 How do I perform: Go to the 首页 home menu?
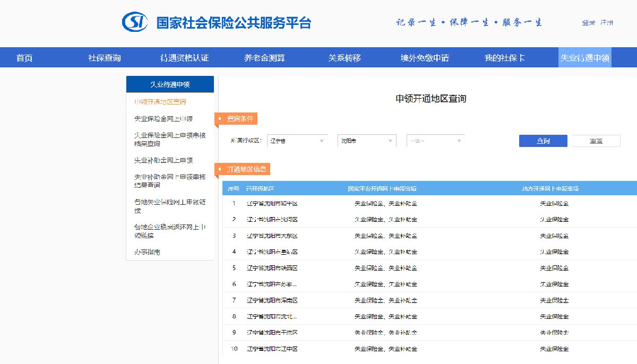click(x=24, y=58)
